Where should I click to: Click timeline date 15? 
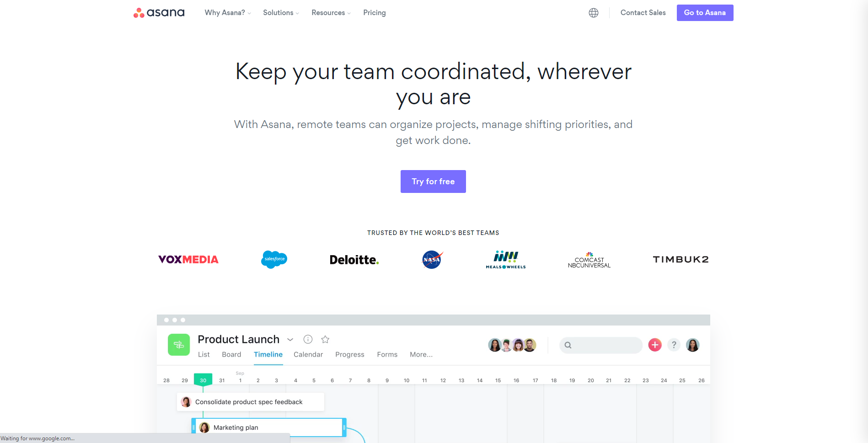498,380
